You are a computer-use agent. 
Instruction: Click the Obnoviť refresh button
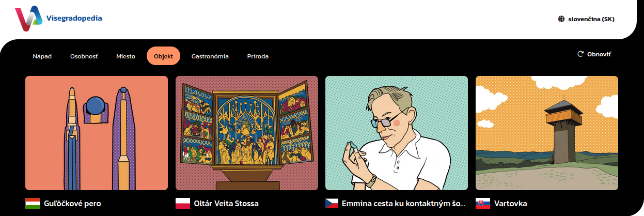tap(594, 54)
